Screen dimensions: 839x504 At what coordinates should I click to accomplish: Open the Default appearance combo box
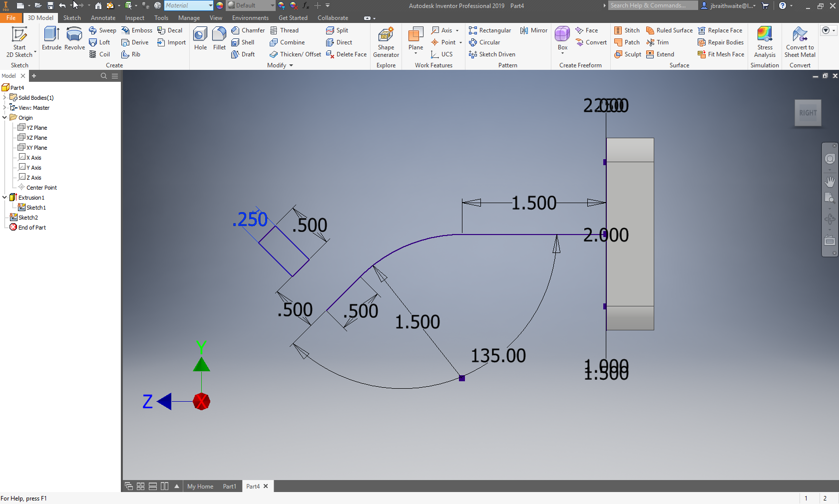click(251, 5)
